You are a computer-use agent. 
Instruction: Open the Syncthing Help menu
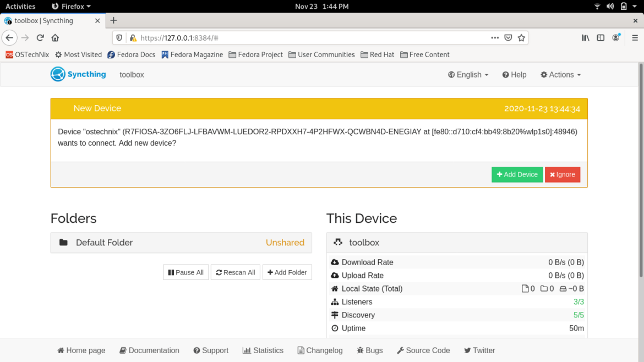(x=514, y=74)
